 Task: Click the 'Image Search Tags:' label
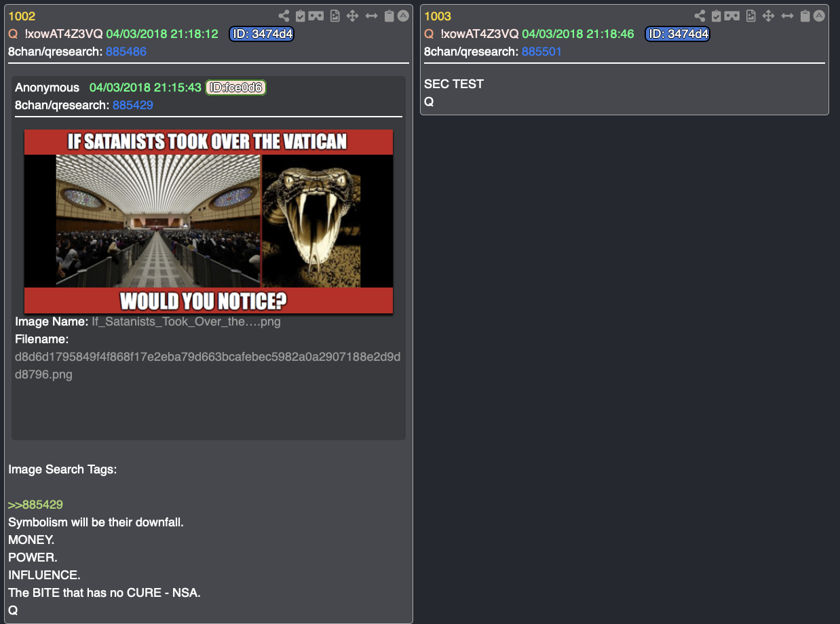(62, 469)
